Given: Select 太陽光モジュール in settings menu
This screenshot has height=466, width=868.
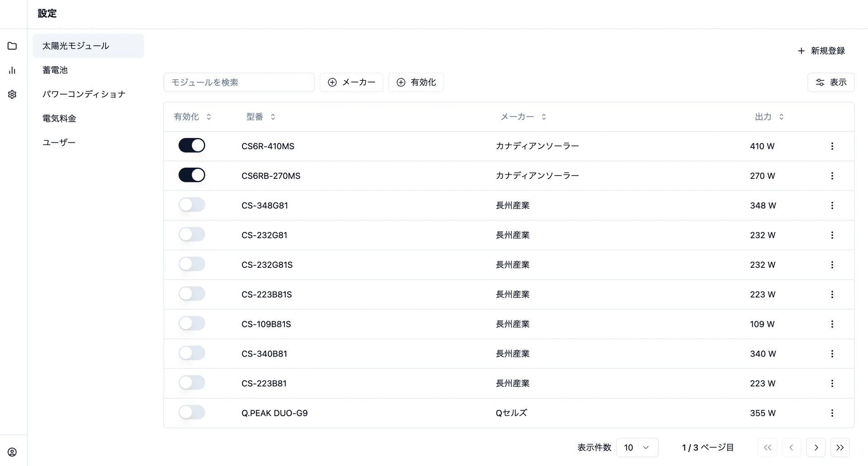Looking at the screenshot, I should click(x=88, y=46).
